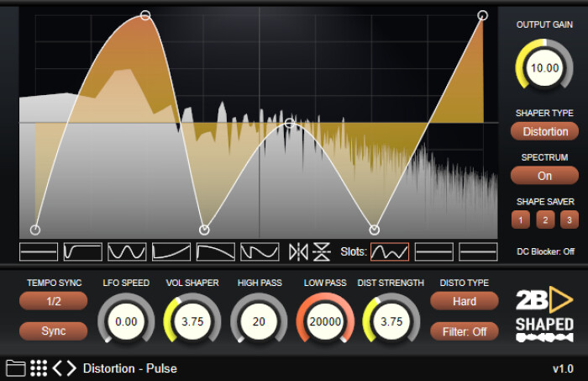Click the preset name Distortion - Pulse
Image resolution: width=588 pixels, height=381 pixels.
coord(130,368)
